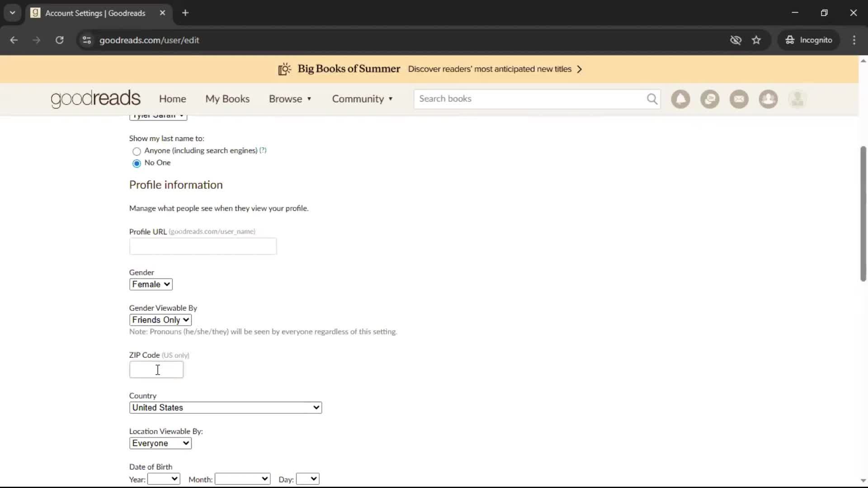Click the Profile information heading
The image size is (868, 488).
176,185
